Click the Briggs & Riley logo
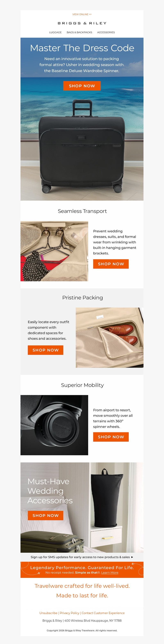This screenshot has height=644, width=164. (x=82, y=23)
